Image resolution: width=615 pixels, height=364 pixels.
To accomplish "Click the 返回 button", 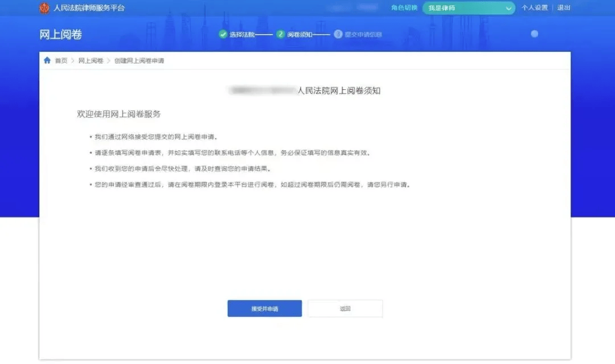I will coord(345,308).
